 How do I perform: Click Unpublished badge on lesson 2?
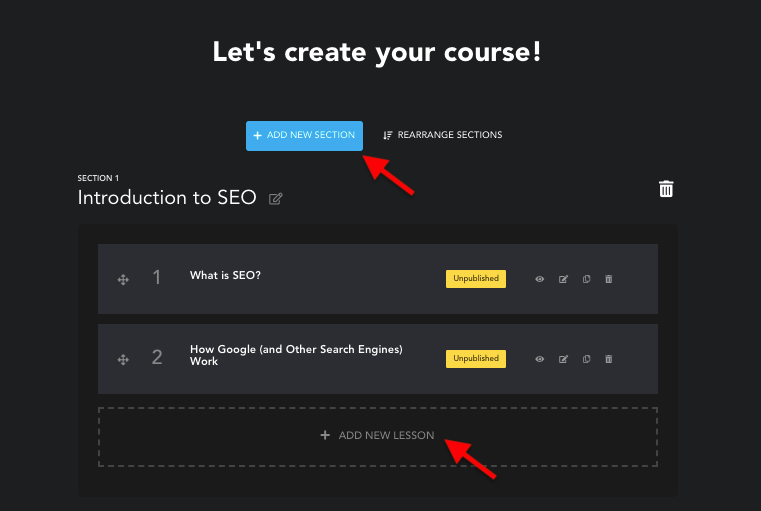[x=476, y=359]
